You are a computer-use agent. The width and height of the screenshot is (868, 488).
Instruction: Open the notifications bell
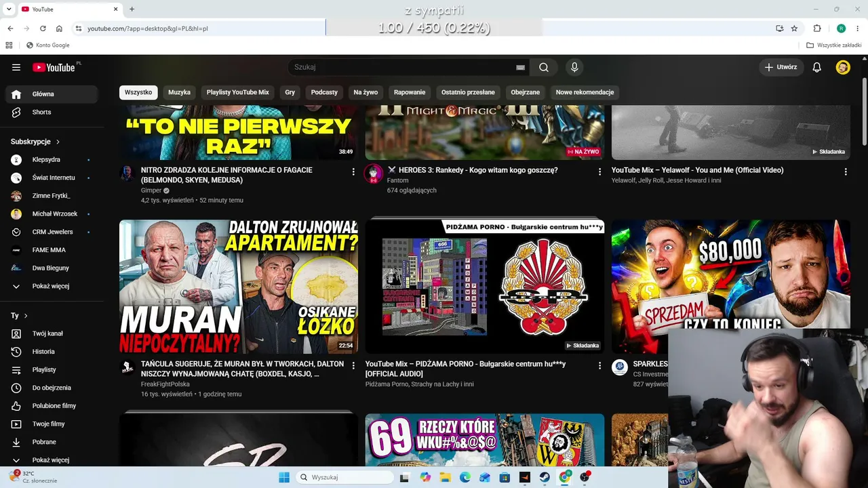tap(817, 67)
